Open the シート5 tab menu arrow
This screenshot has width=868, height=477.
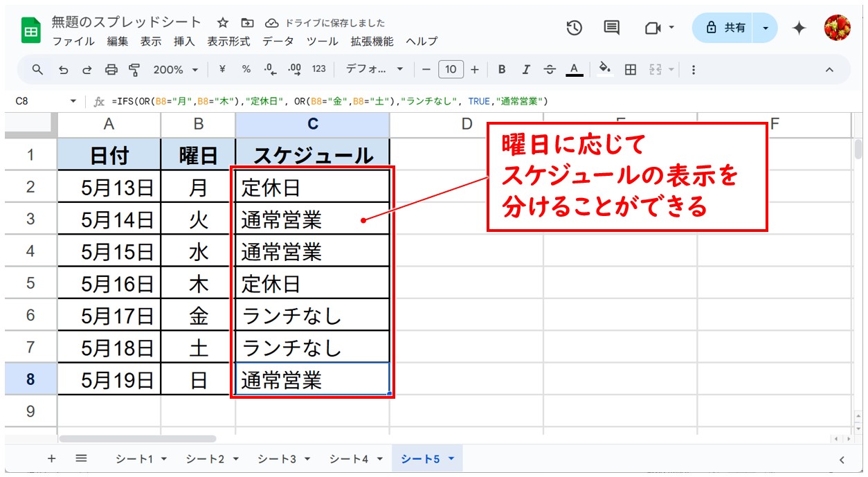451,458
